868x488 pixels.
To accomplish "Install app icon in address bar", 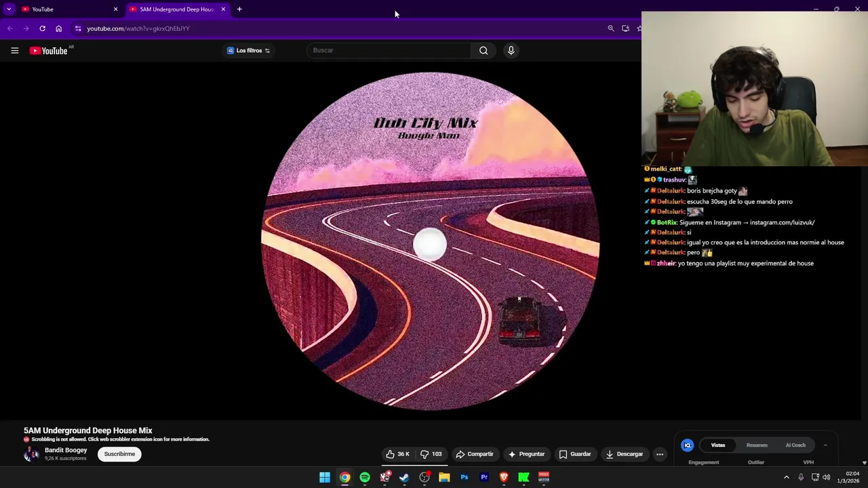I will [x=625, y=28].
